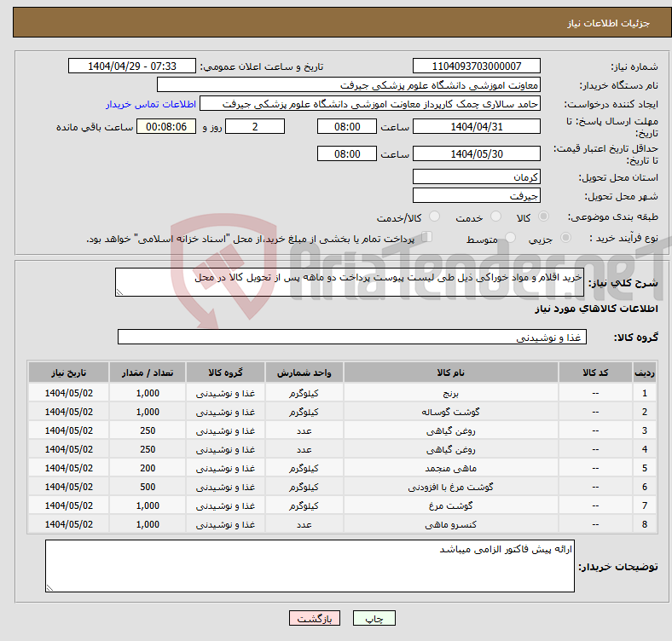Viewport: 672px width, 641px height.
Task: Click the announcement date field 1404/04/29 - 07:33
Action: (132, 66)
